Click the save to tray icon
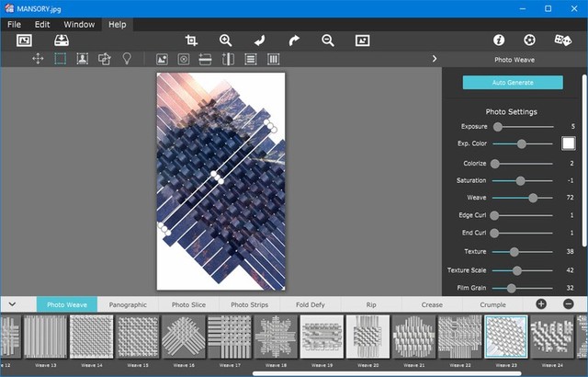This screenshot has height=377, width=588. [x=62, y=40]
